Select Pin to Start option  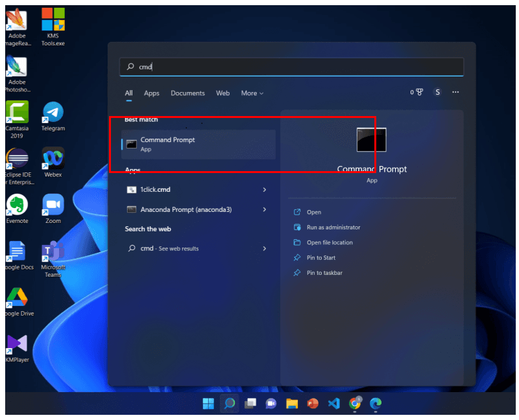pyautogui.click(x=320, y=258)
